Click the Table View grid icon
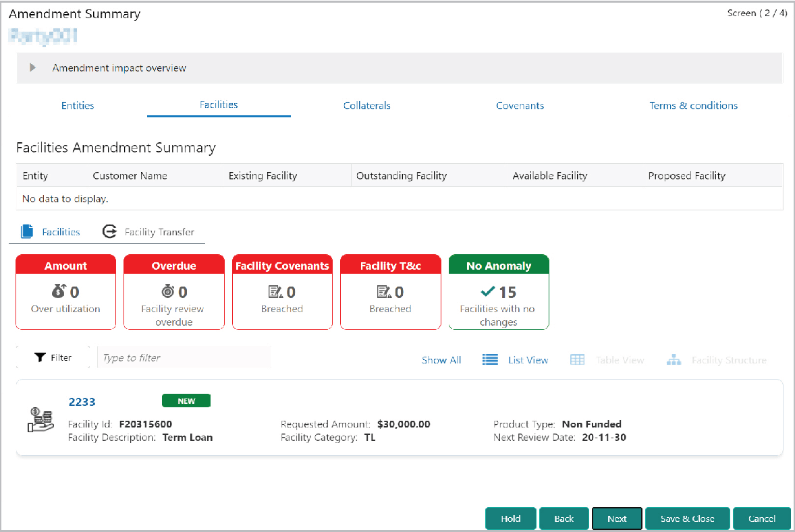The image size is (795, 532). (578, 360)
